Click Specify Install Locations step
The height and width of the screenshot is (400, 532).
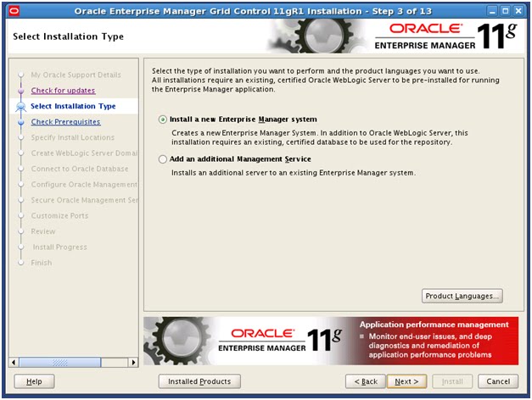73,137
